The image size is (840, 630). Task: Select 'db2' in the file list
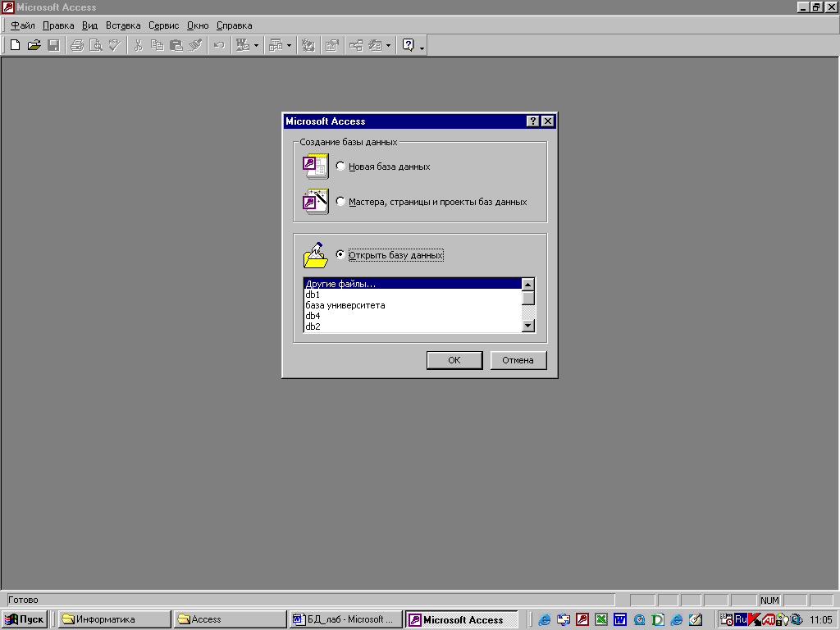coord(413,326)
